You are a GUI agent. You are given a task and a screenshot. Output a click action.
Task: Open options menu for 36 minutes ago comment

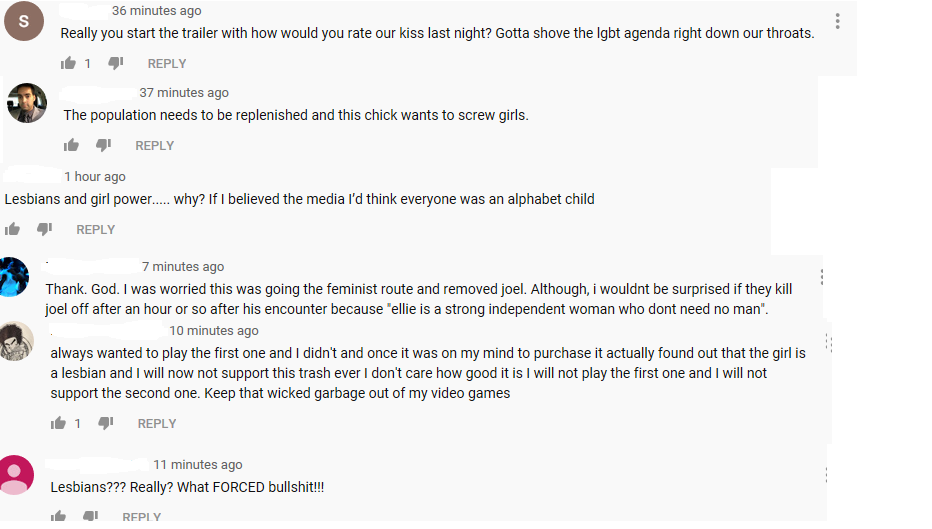click(837, 21)
